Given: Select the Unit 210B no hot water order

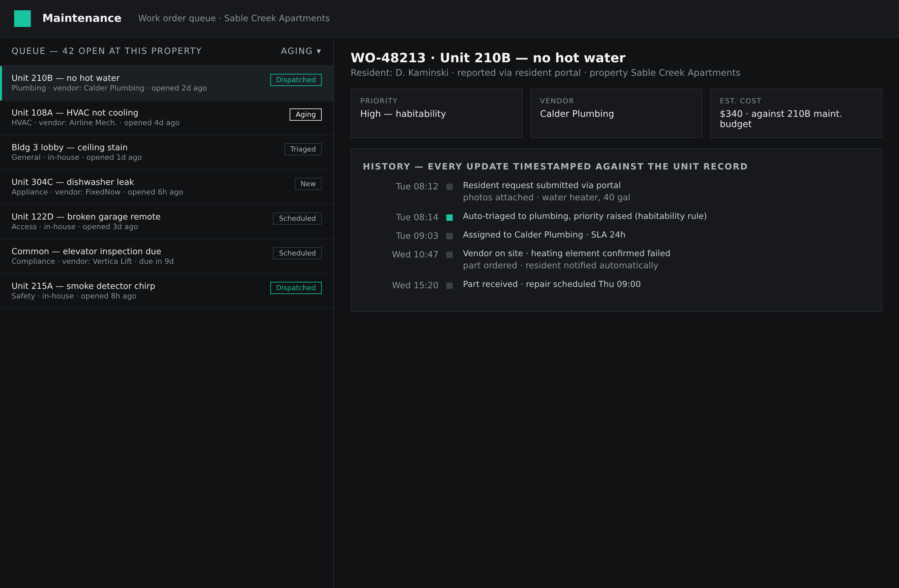Looking at the screenshot, I should [x=167, y=83].
